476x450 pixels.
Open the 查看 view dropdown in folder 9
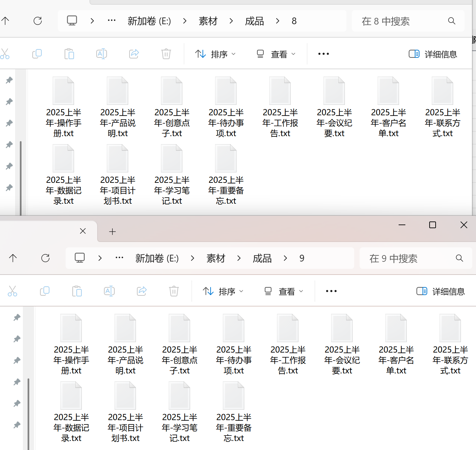point(284,291)
